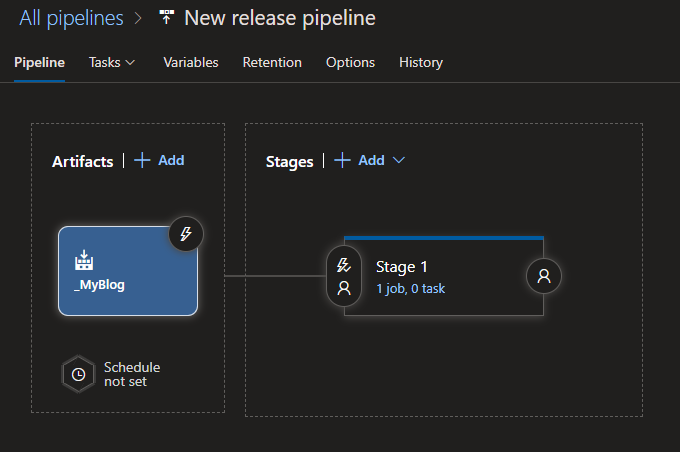Open the Options tab
Viewport: 680px width, 452px height.
(x=350, y=62)
